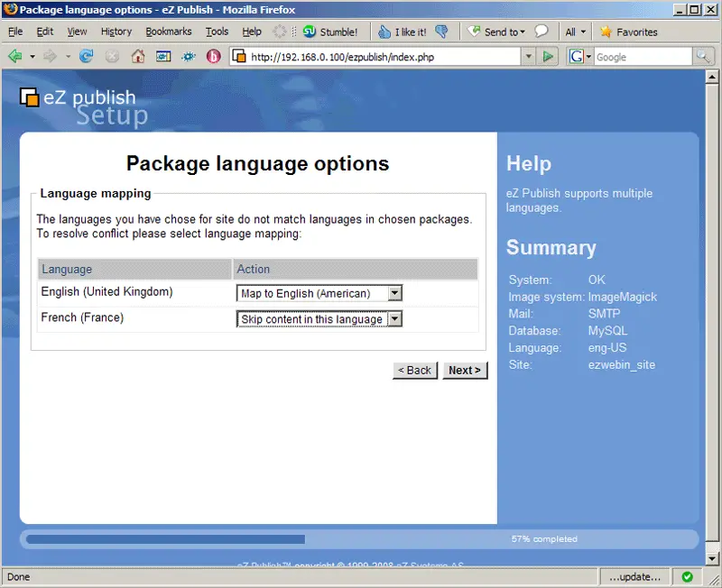Open the 'All' topics dropdown
722x588 pixels.
tap(576, 32)
